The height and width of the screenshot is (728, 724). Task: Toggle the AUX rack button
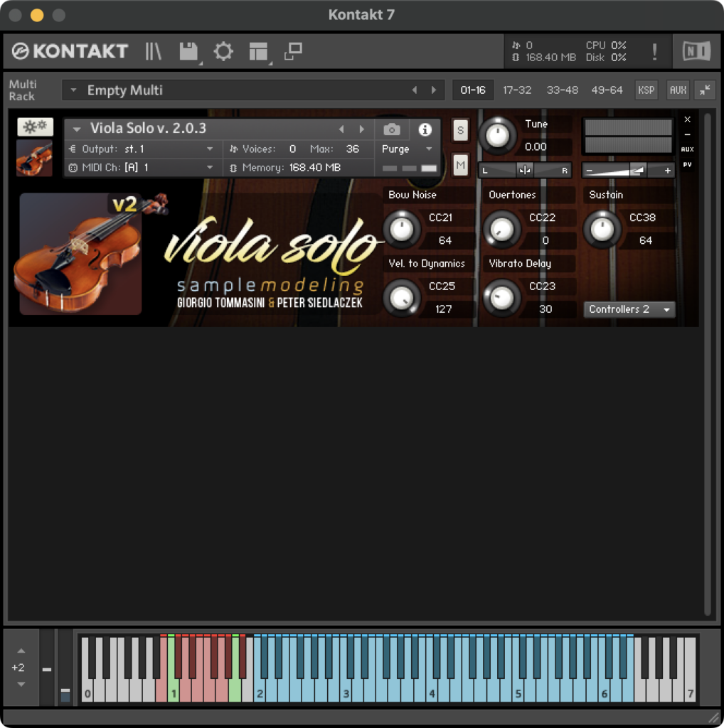point(678,90)
